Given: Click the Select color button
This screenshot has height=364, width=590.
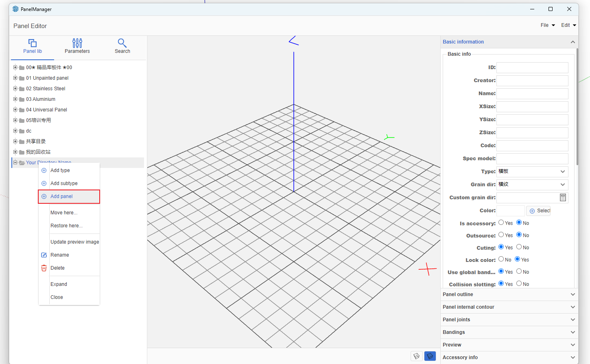Looking at the screenshot, I should coord(538,211).
